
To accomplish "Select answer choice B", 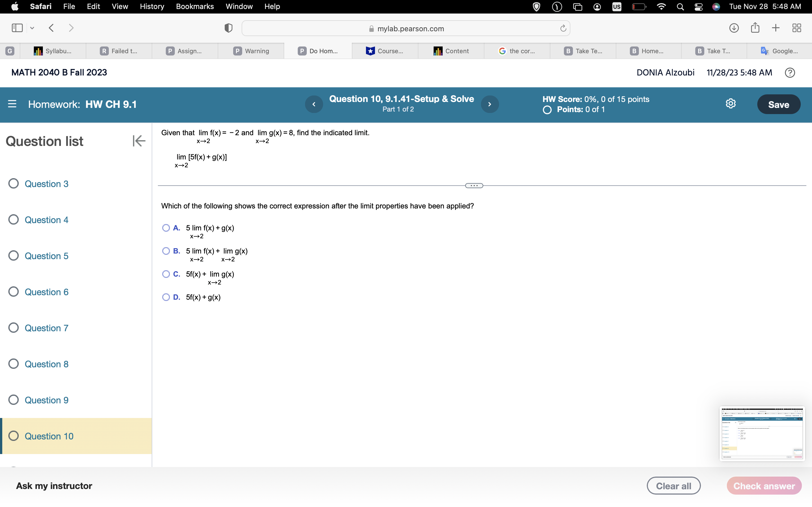I will [x=166, y=251].
